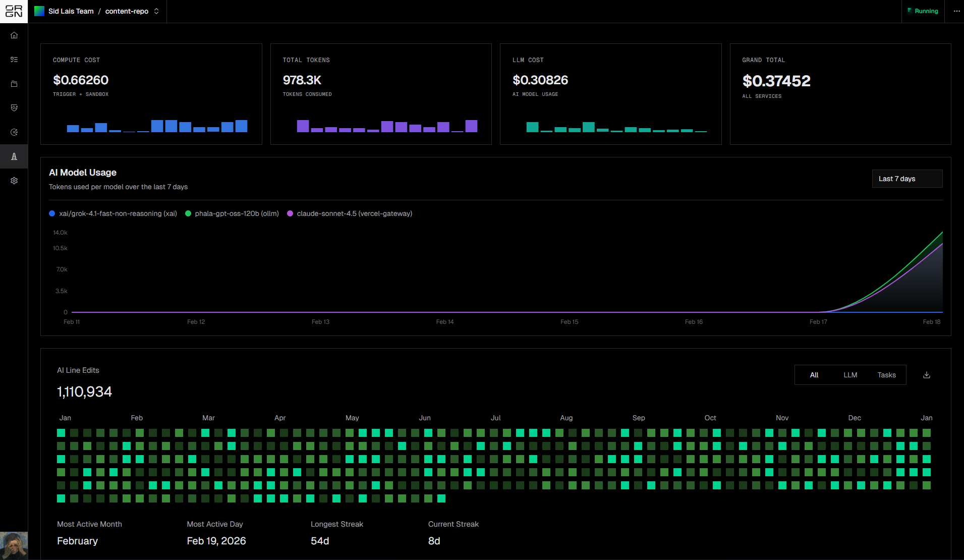Click the Running status button
This screenshot has height=560, width=964.
[923, 11]
